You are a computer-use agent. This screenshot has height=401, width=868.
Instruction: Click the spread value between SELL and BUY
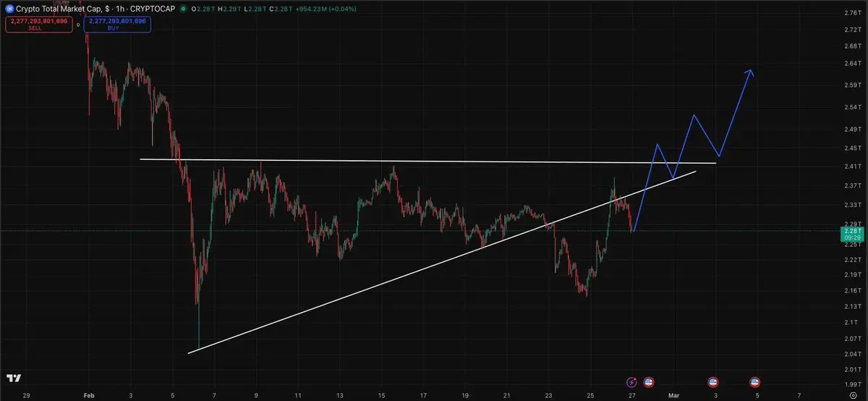click(78, 23)
